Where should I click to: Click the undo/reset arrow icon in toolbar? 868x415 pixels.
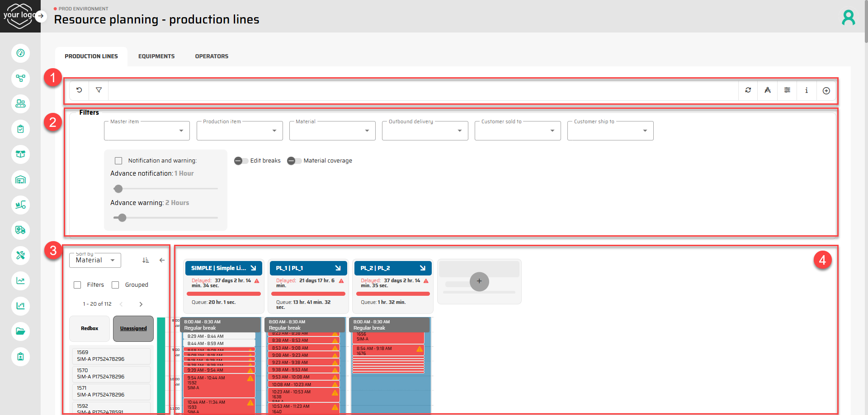coord(79,90)
